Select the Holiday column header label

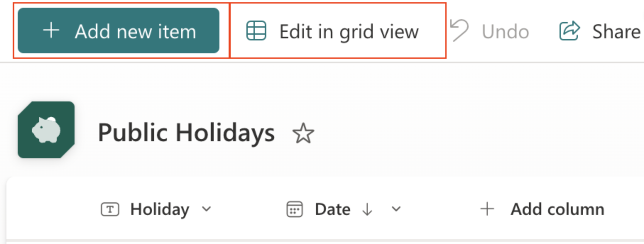[160, 209]
